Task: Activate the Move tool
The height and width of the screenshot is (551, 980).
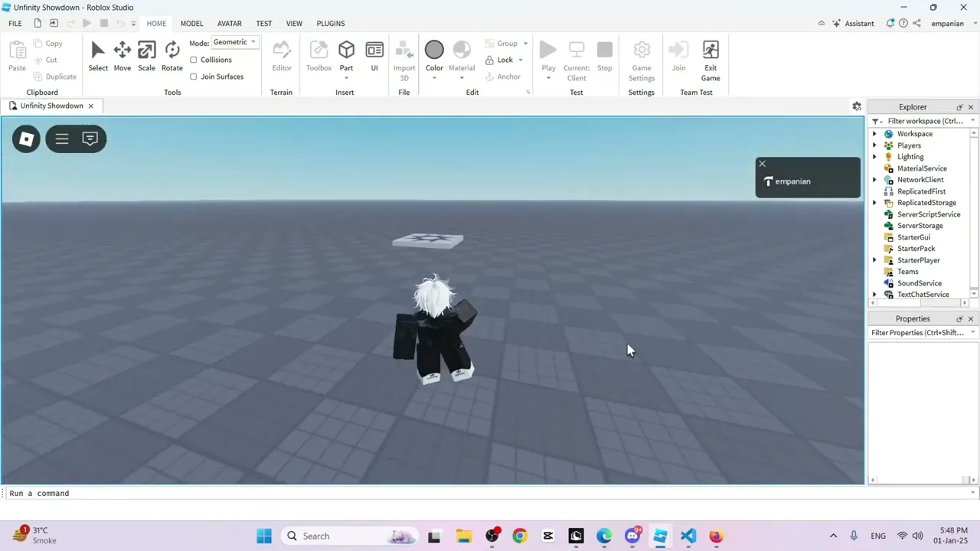Action: click(x=122, y=57)
